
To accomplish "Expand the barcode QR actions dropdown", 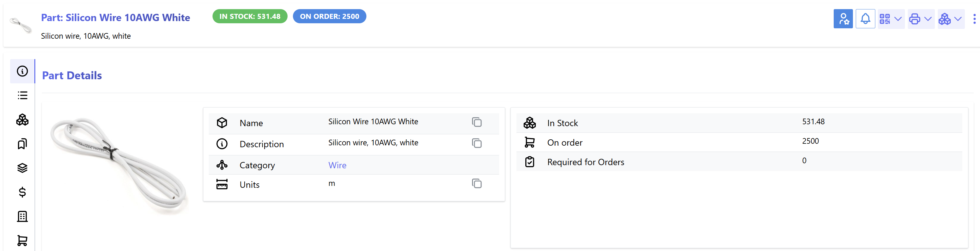I will 890,19.
